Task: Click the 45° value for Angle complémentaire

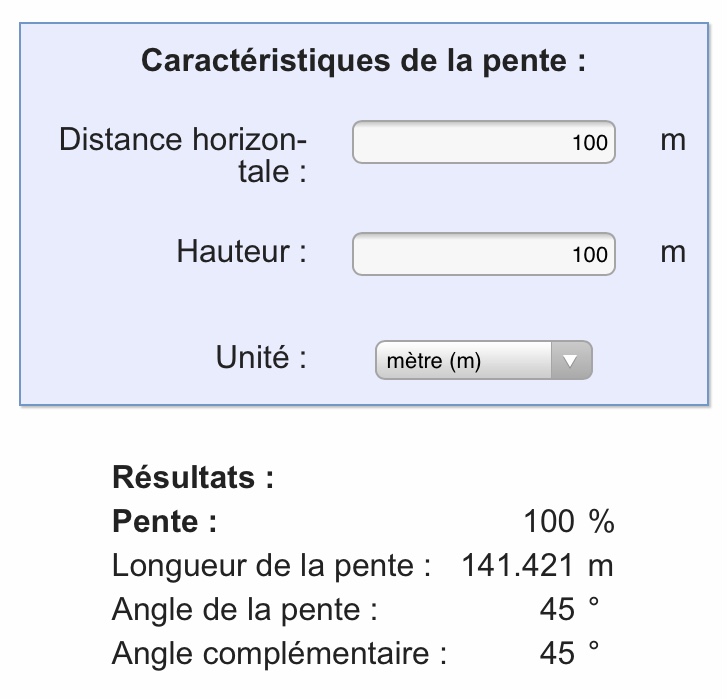Action: 568,654
